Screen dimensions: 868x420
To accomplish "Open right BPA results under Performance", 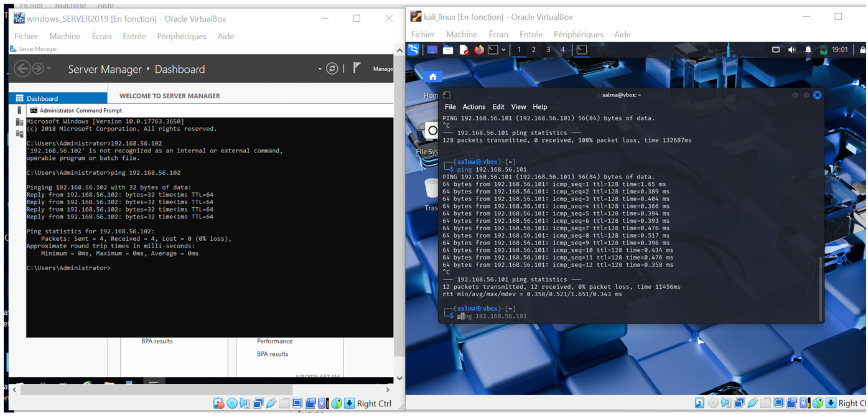I will (273, 354).
